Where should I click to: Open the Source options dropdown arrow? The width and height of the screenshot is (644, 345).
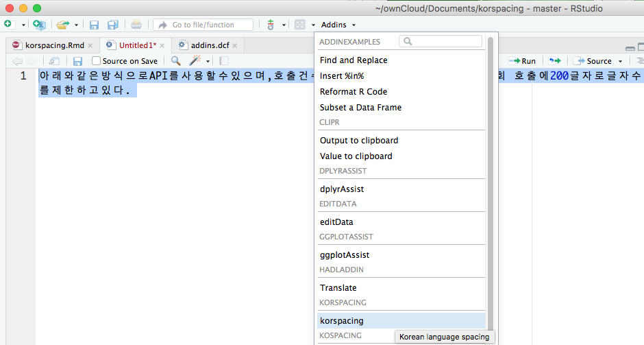tap(620, 62)
